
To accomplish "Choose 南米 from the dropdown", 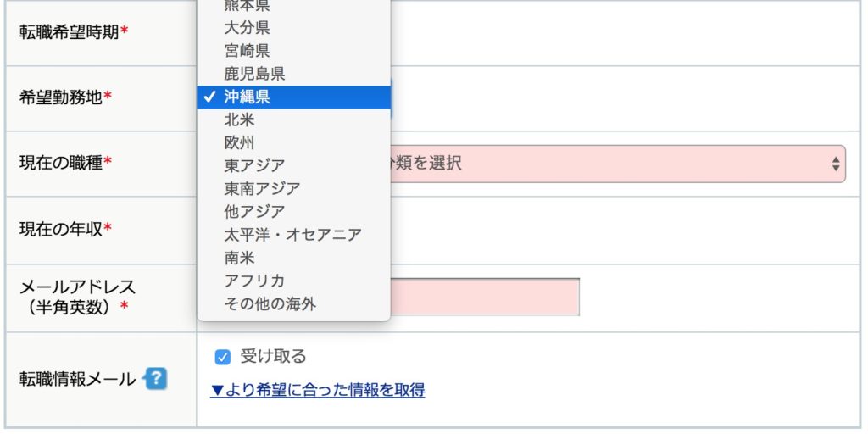I will point(294,258).
